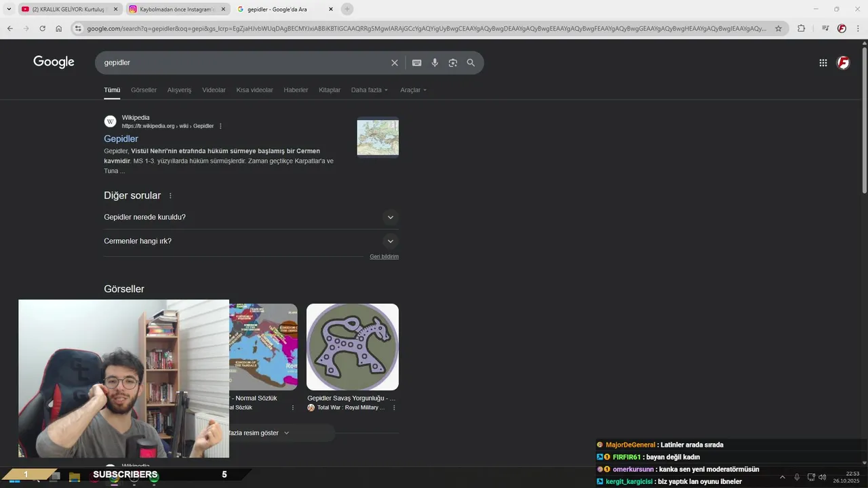Expand the Daha fazla dropdown

pyautogui.click(x=370, y=90)
